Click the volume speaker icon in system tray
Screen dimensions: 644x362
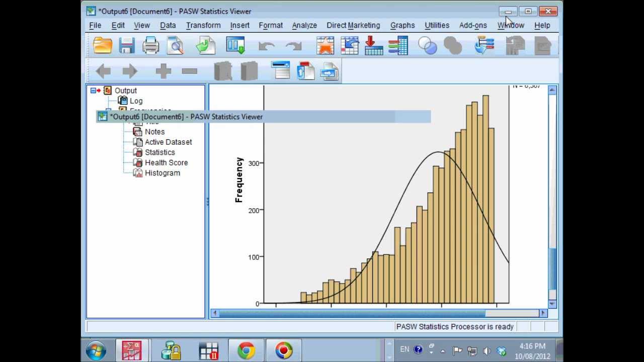[487, 351]
